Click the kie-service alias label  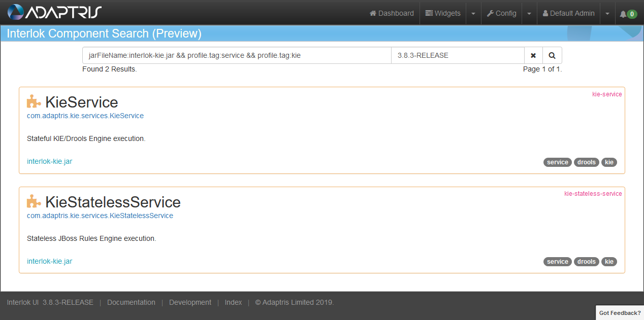(607, 94)
